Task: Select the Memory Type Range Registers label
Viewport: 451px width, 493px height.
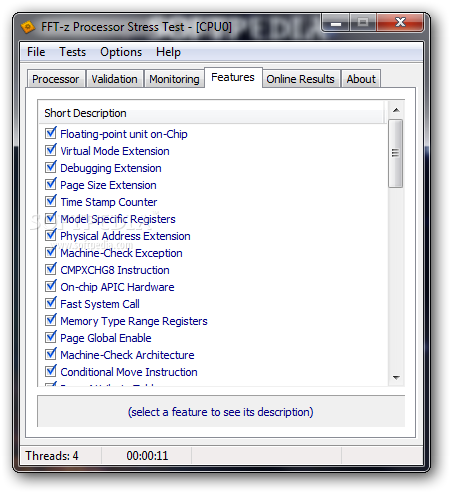Action: [134, 321]
